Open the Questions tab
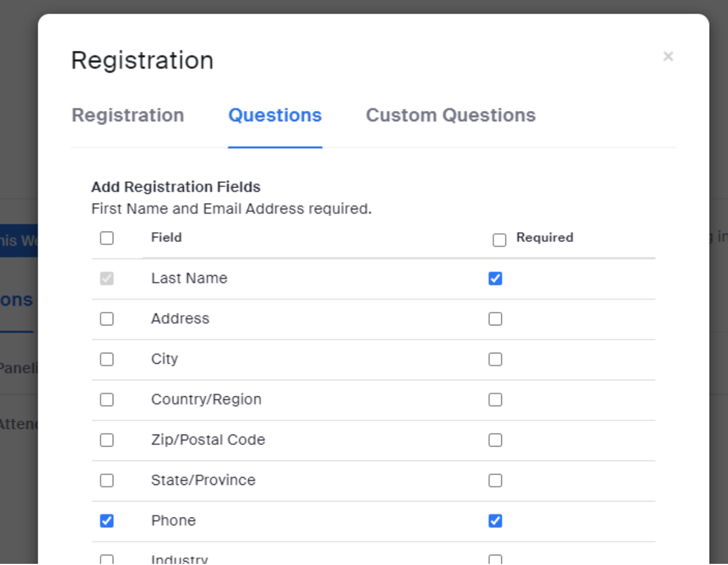 [275, 115]
